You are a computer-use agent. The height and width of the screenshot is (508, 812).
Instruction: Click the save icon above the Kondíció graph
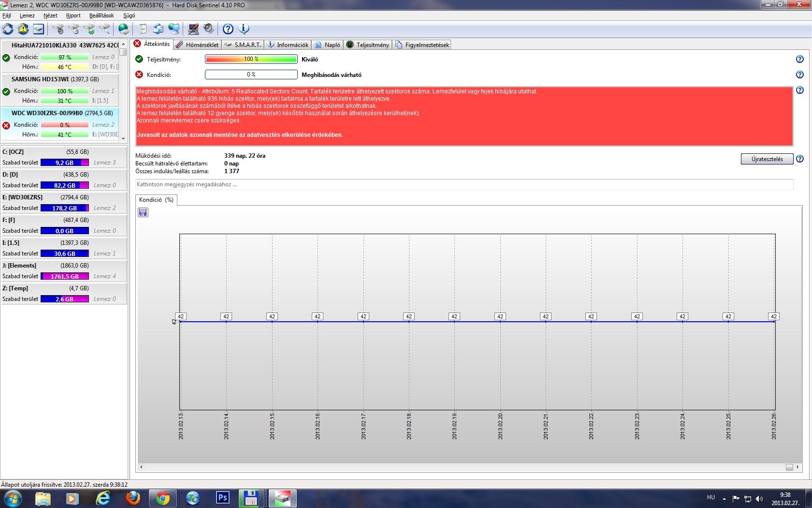143,212
